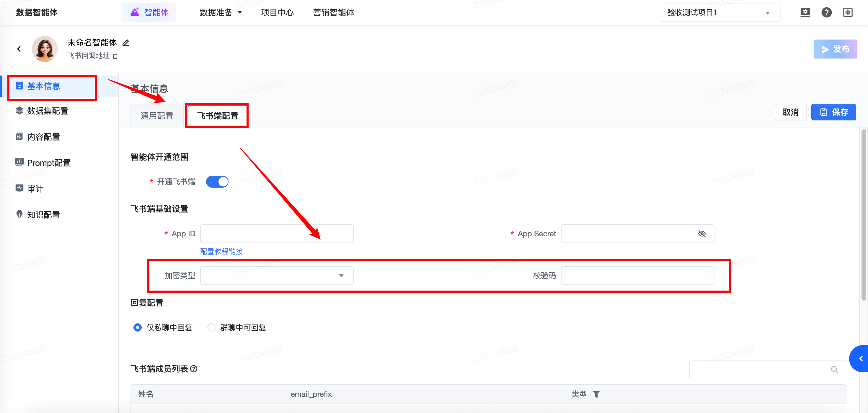Click the 保存 button
Screen dimensions: 868x413
[833, 112]
